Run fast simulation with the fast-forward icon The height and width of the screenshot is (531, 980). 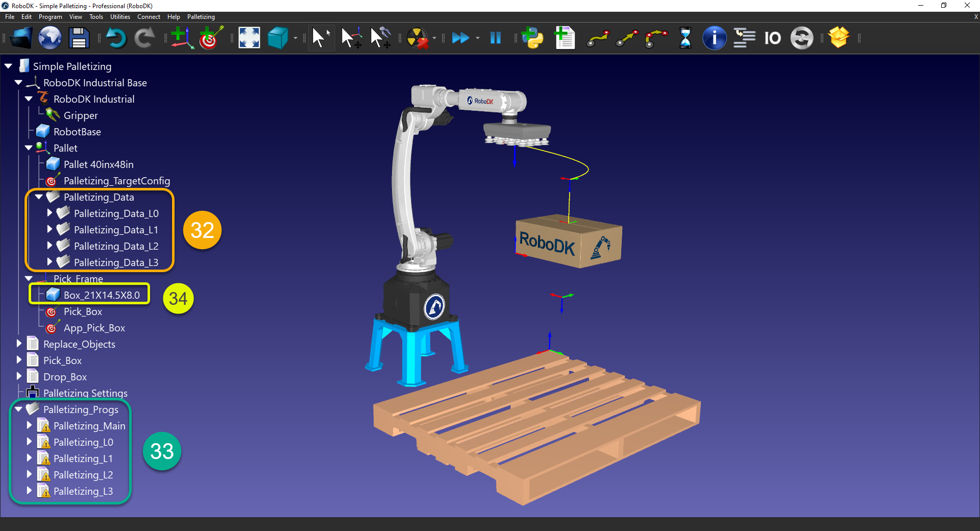click(x=461, y=37)
